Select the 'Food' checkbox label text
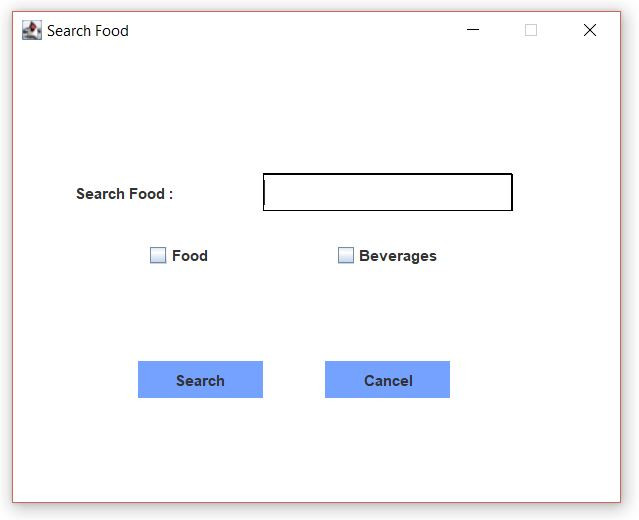The image size is (639, 520). click(190, 256)
